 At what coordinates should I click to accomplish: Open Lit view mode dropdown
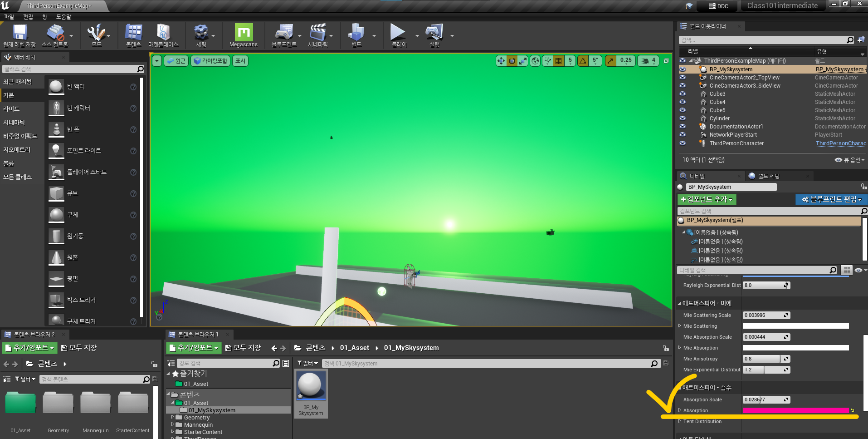tap(210, 61)
